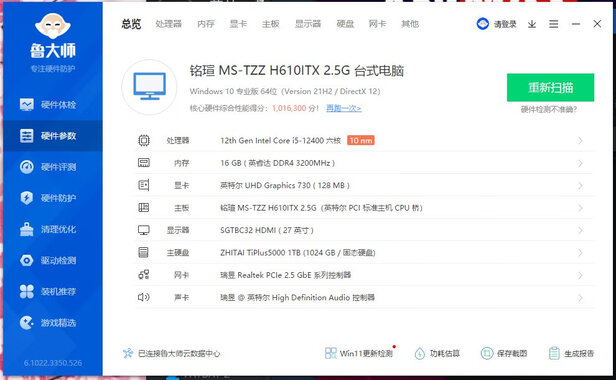Open the hamburger main menu
Screen dimensions: 616x380
click(554, 24)
